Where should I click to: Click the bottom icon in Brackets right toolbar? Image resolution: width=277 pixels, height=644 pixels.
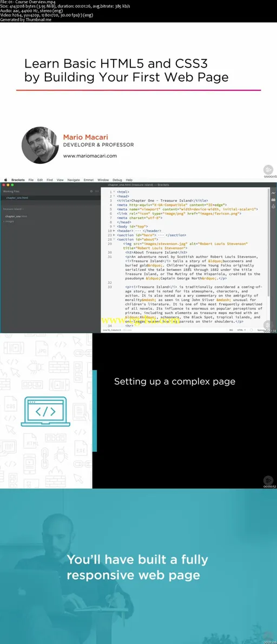tap(273, 206)
